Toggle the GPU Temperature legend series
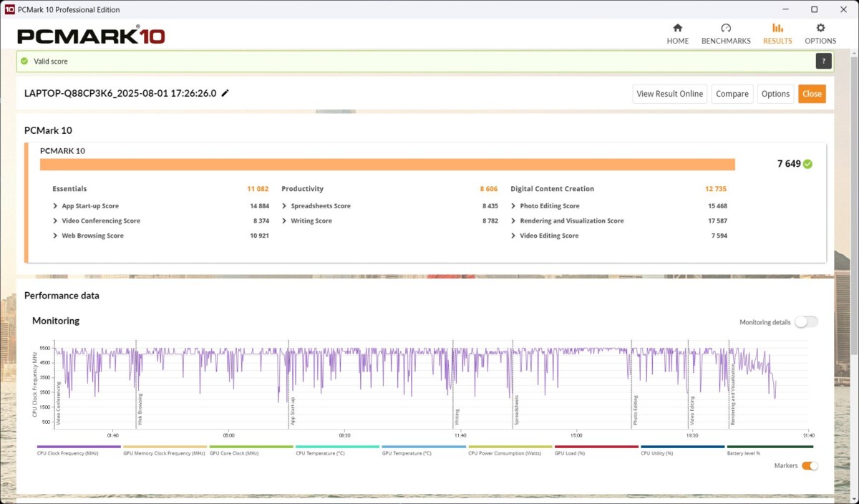This screenshot has height=504, width=859. tap(424, 450)
